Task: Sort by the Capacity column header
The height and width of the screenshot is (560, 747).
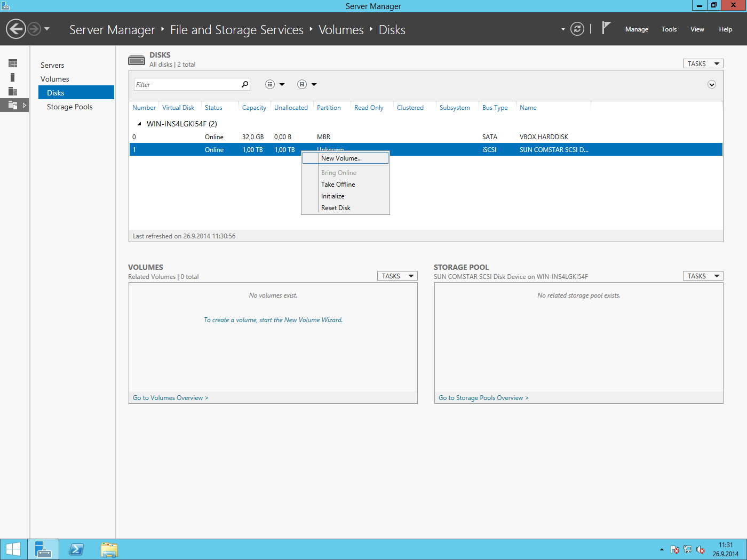Action: pos(254,108)
